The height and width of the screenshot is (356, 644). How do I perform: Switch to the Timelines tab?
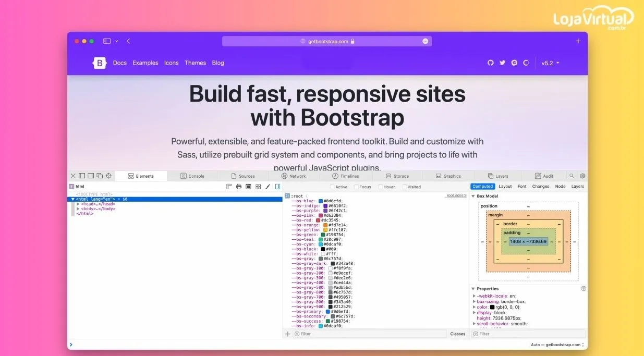point(346,176)
